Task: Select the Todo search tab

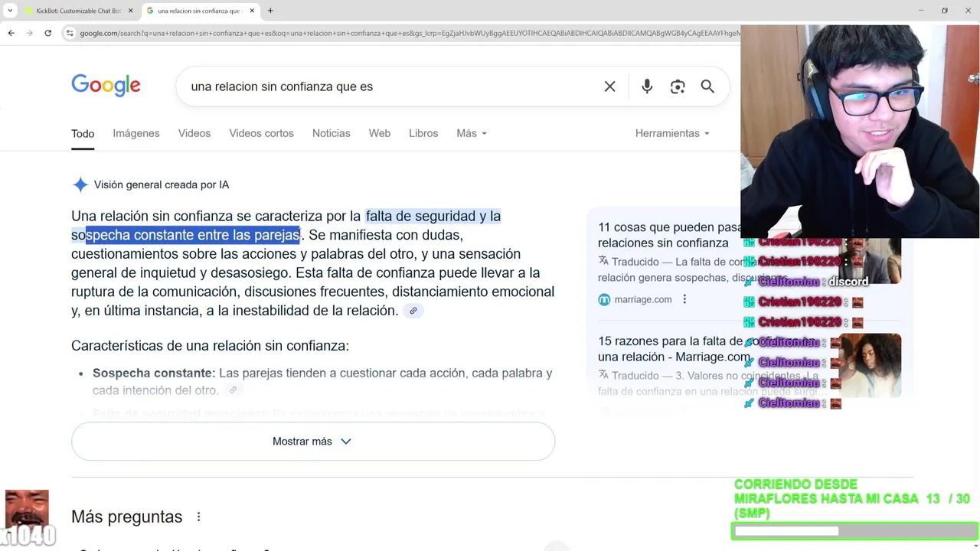Action: (x=83, y=133)
